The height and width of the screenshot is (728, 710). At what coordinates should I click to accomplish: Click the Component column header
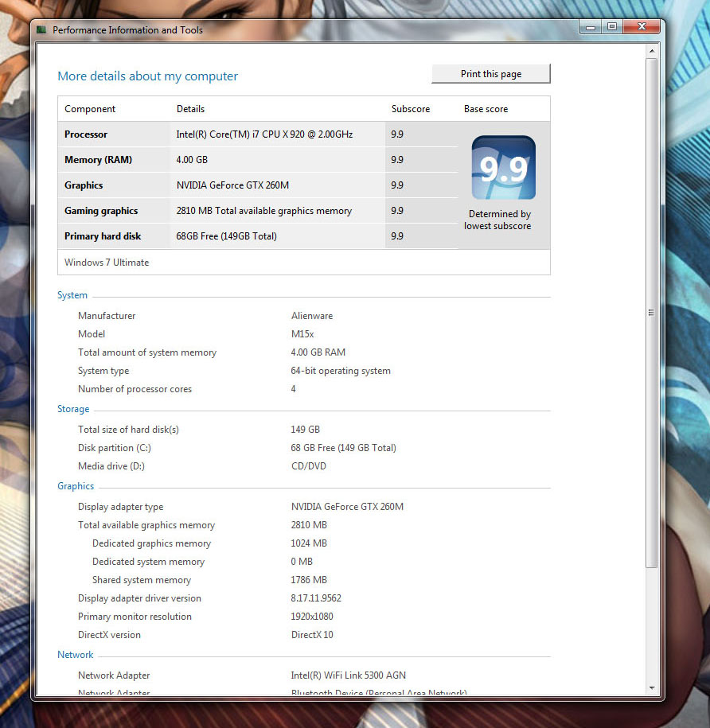point(90,109)
